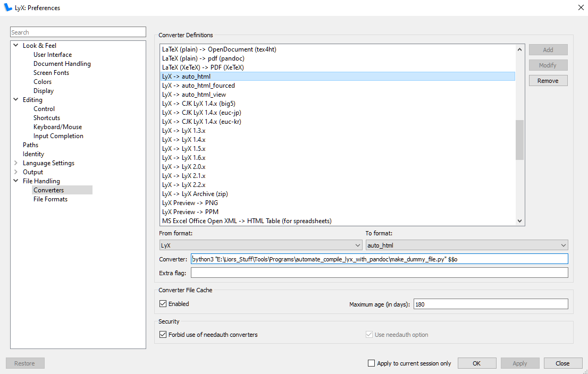
Task: Click the preferences Search field
Action: [x=78, y=32]
